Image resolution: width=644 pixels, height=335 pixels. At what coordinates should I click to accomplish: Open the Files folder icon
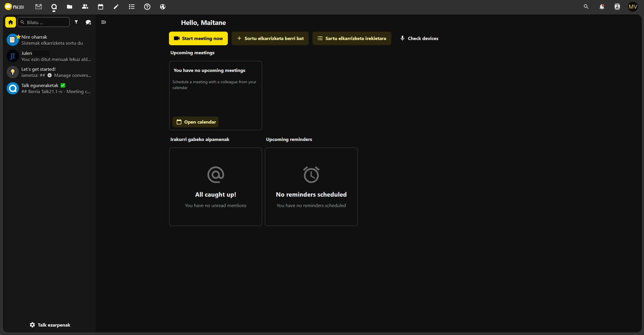click(69, 7)
